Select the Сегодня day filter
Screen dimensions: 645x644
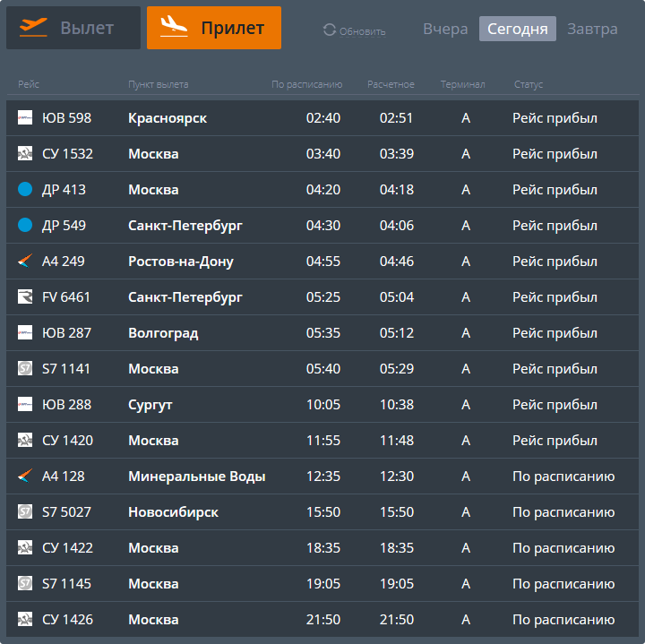pos(518,29)
